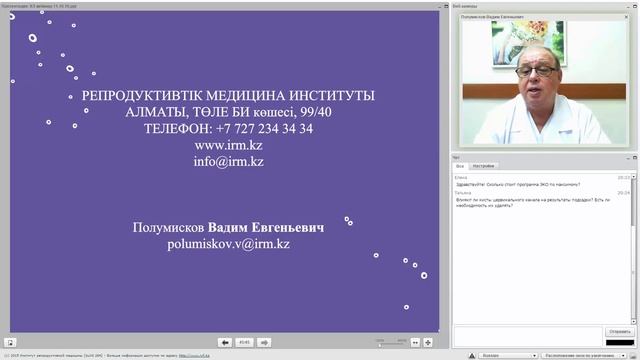
Task: Click the chat sender name 'Елена'
Action: 461,178
